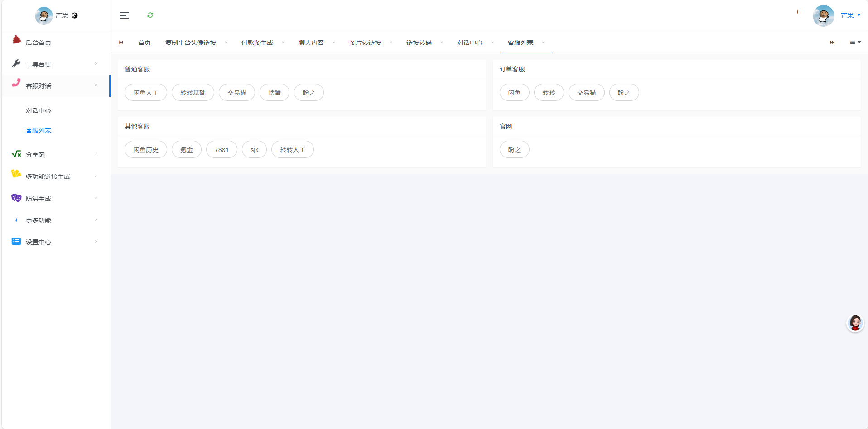The image size is (868, 429).
Task: Toggle the theme icon beside sidebar username
Action: coord(75,15)
